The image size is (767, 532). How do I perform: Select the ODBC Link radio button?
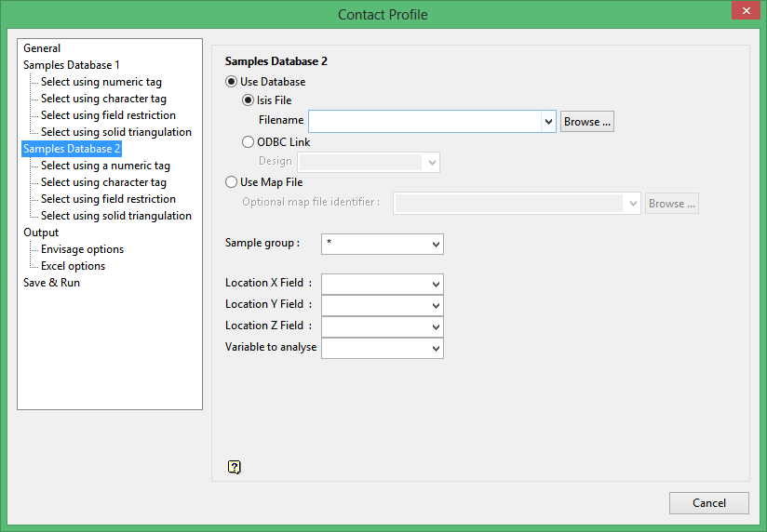[249, 142]
